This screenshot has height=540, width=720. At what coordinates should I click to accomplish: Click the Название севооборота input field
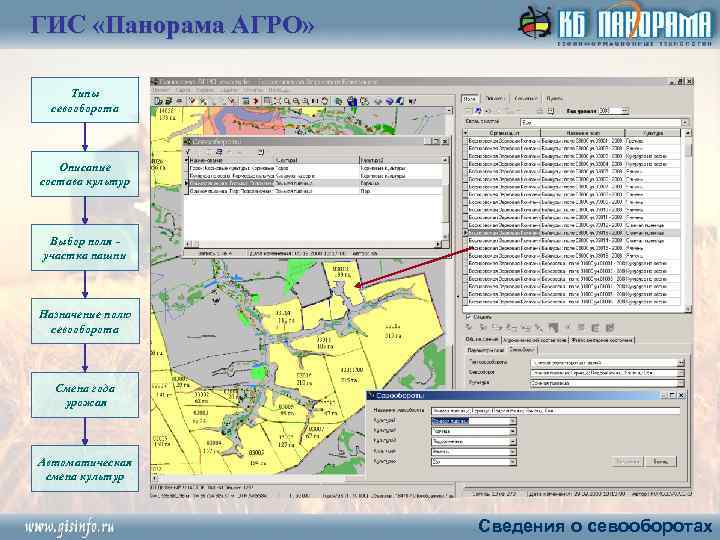pyautogui.click(x=555, y=411)
